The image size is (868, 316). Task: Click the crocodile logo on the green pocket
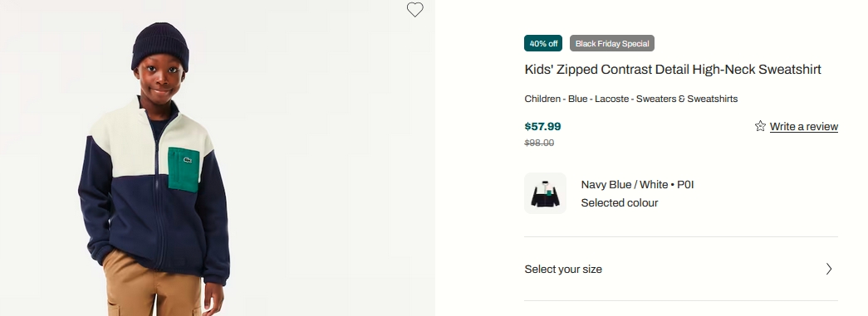pos(188,160)
